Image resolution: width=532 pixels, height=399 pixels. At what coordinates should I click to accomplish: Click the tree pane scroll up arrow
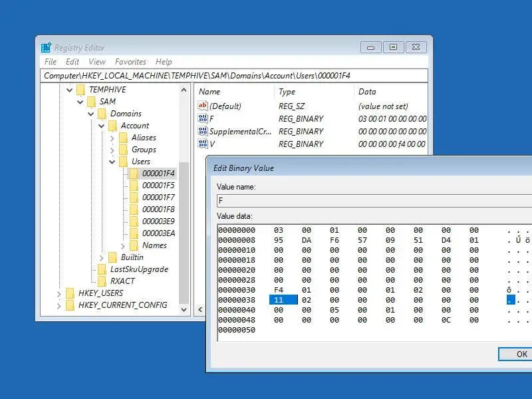184,90
